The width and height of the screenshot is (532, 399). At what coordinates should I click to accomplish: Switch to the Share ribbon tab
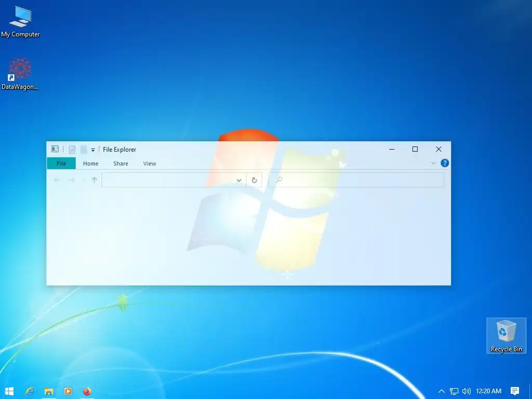click(121, 163)
